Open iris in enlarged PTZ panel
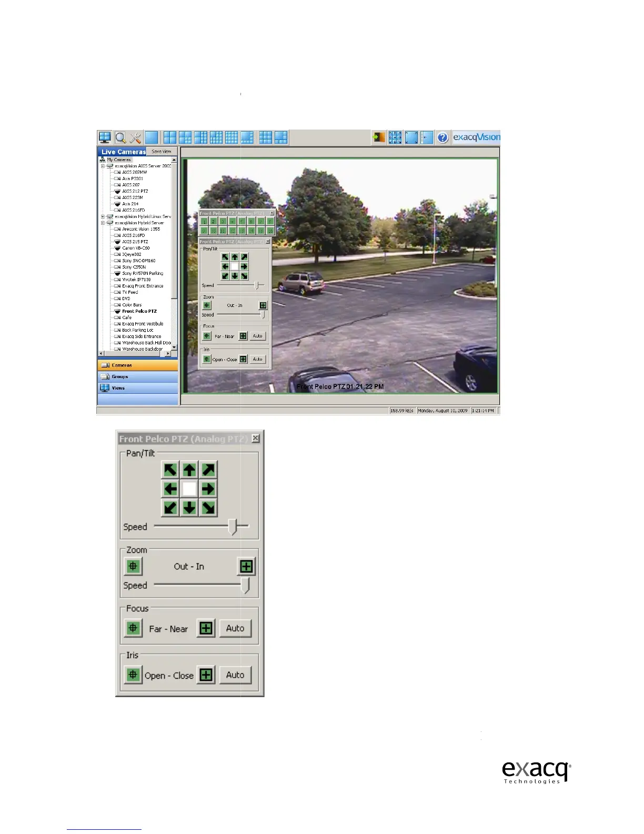This screenshot has height=834, width=644. click(133, 674)
